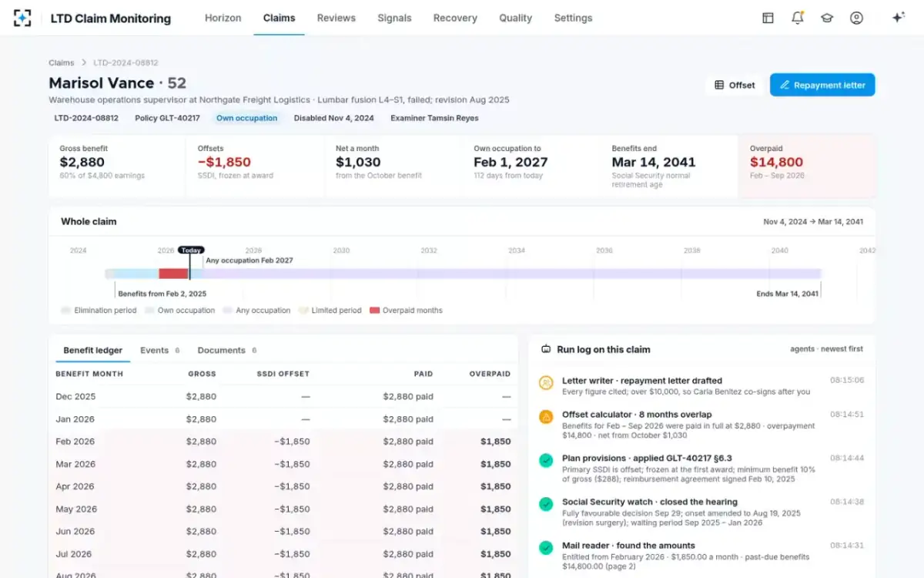Open notifications bell icon
924x578 pixels.
(x=798, y=18)
